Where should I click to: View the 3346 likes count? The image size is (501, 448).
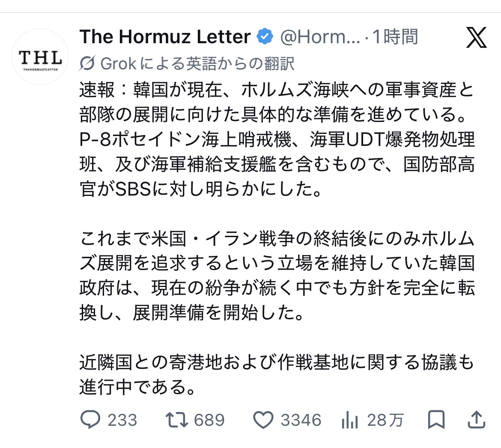301,420
